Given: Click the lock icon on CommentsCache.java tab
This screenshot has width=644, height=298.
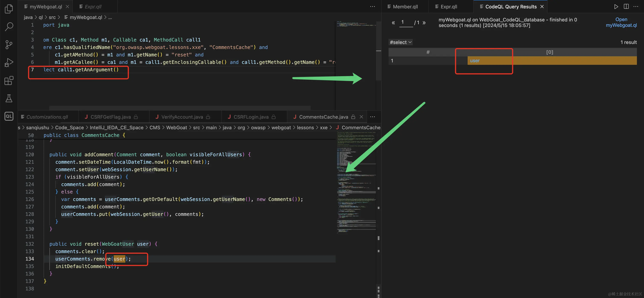Looking at the screenshot, I should 353,117.
